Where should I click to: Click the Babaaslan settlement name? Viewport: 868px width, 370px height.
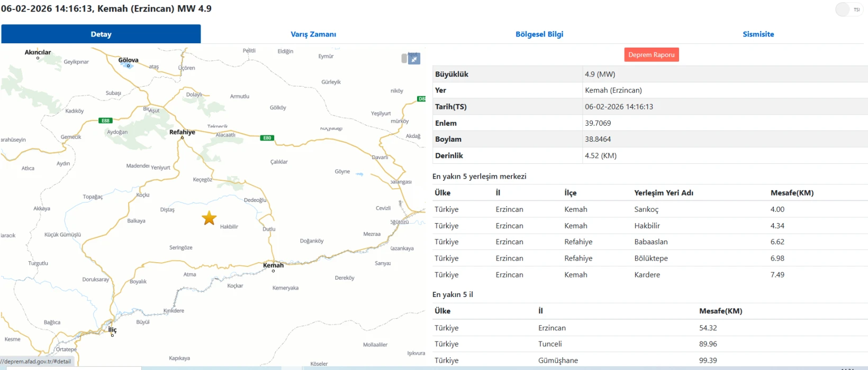(651, 242)
